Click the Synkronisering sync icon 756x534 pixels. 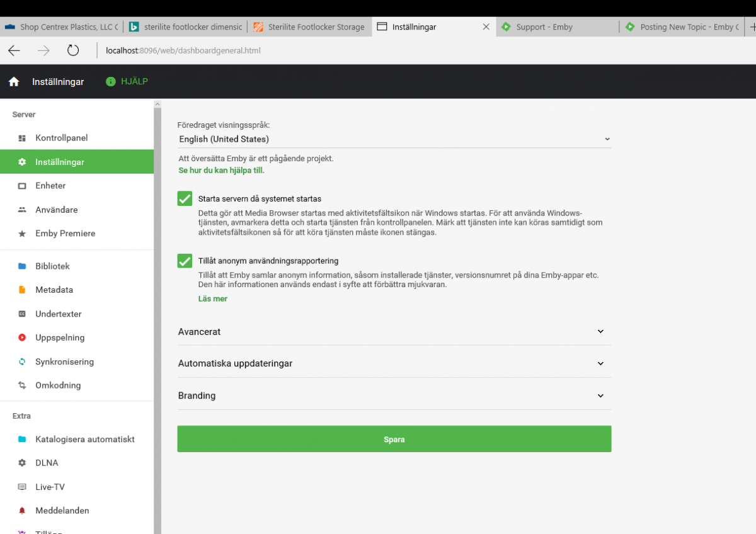coord(22,361)
